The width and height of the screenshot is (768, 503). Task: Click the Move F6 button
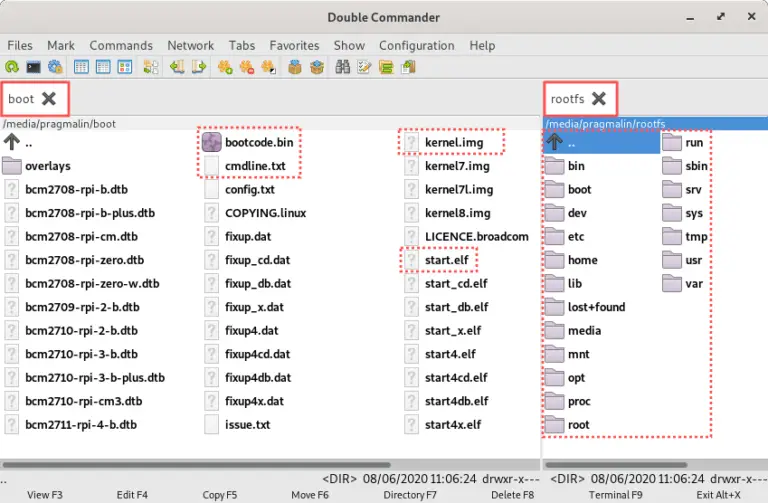[310, 495]
